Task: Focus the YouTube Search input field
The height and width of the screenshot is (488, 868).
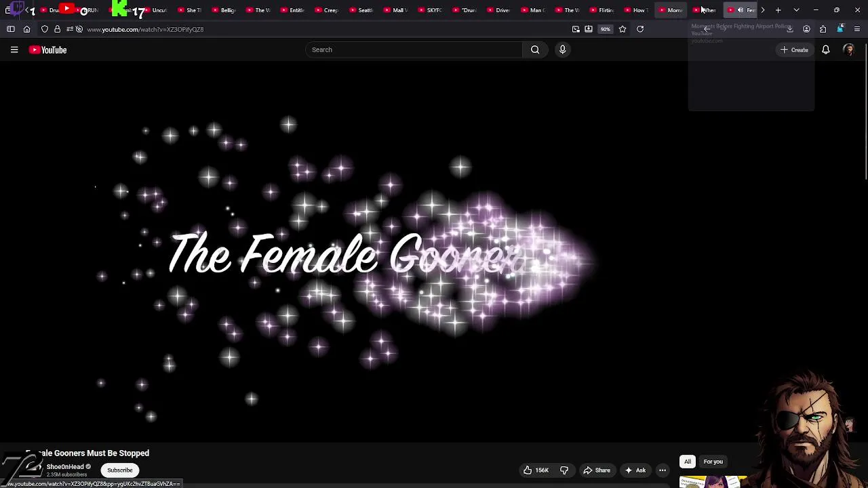Action: (x=414, y=49)
